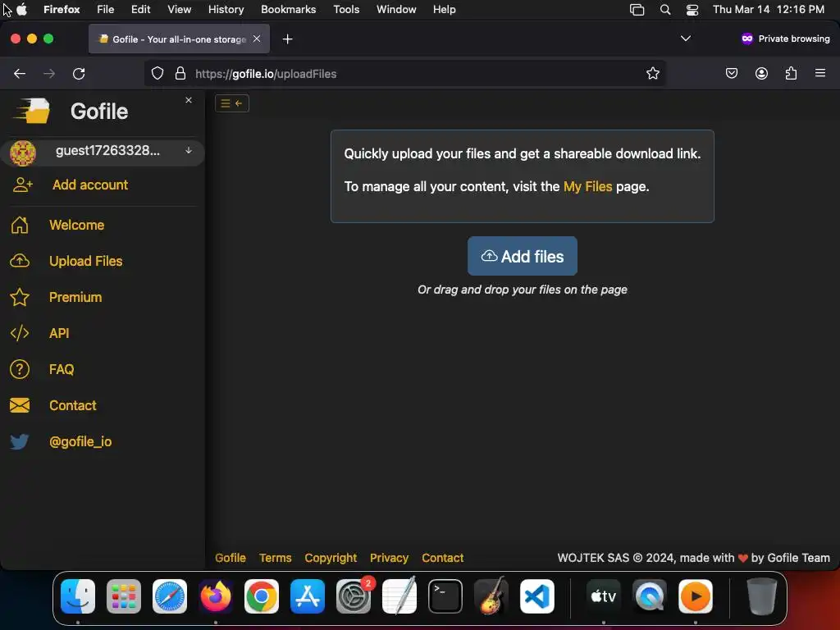Open the Premium page
Viewport: 840px width, 630px height.
75,297
